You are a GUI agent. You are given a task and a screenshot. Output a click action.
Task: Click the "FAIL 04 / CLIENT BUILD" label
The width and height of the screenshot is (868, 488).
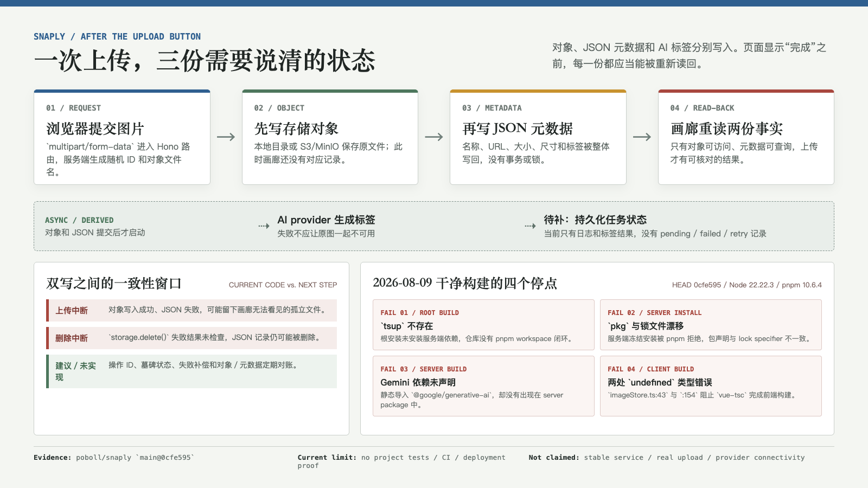coord(650,369)
